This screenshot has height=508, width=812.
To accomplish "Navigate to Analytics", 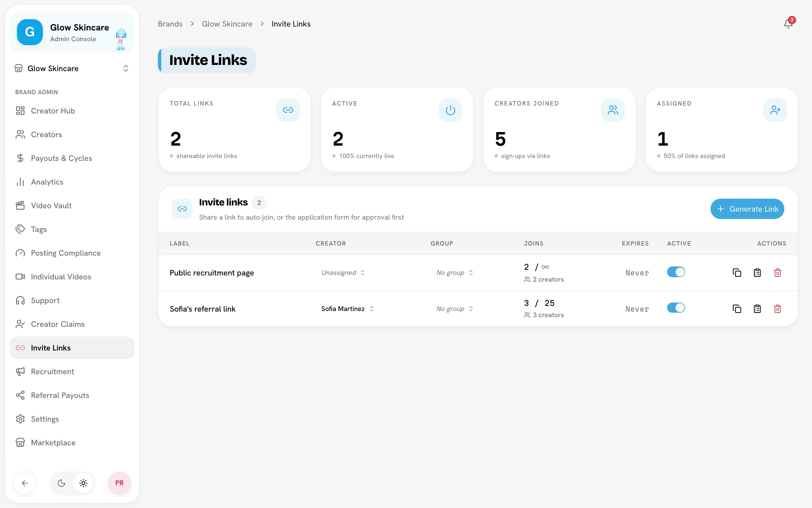I will click(72, 182).
